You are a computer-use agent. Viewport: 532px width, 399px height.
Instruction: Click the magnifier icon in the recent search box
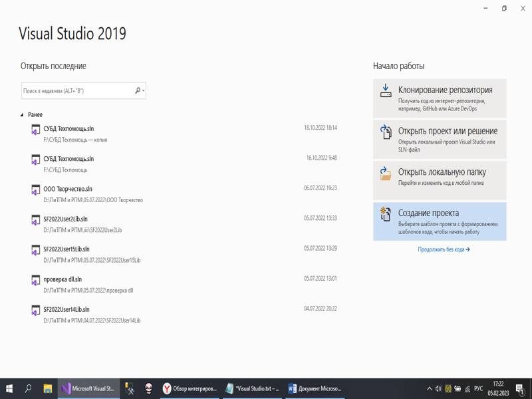[138, 90]
